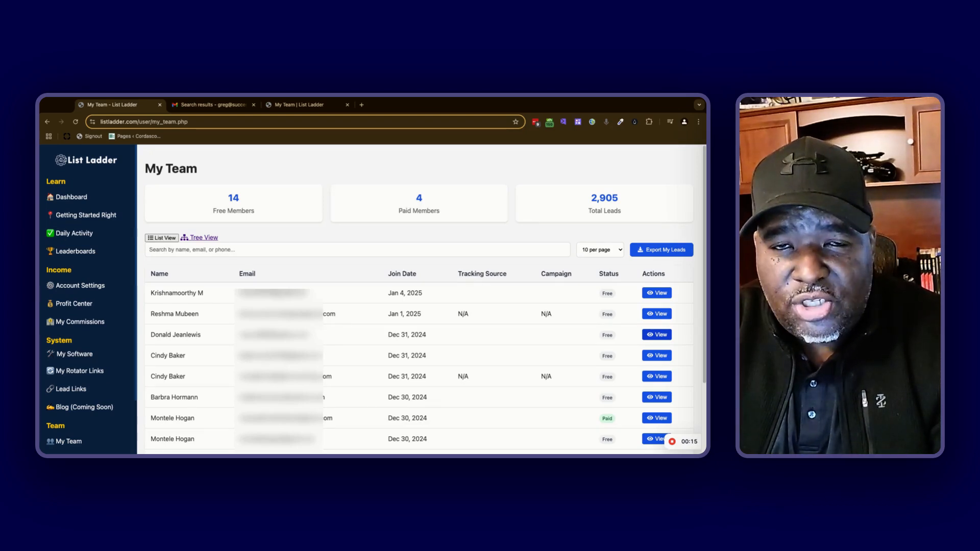Image resolution: width=980 pixels, height=551 pixels.
Task: Click the eyedropper extension icon
Action: (x=620, y=122)
